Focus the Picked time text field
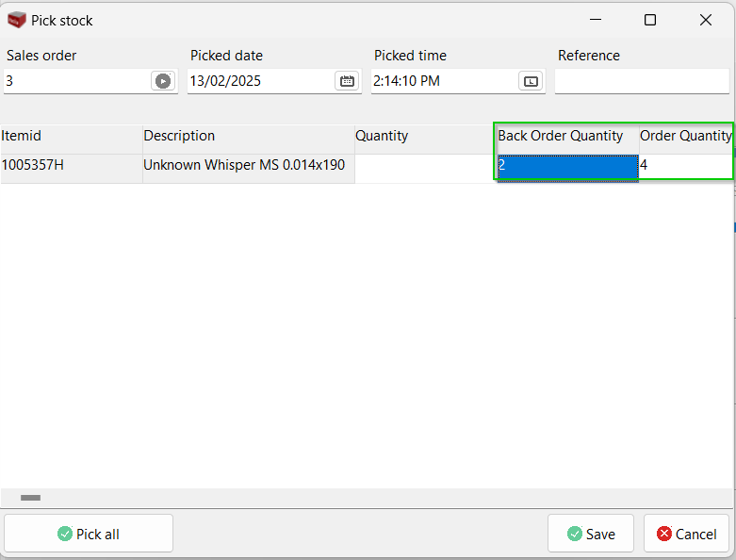 [443, 81]
